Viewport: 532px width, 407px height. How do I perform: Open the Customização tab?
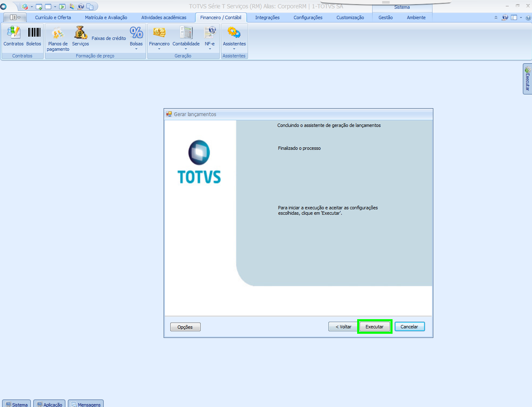[350, 17]
